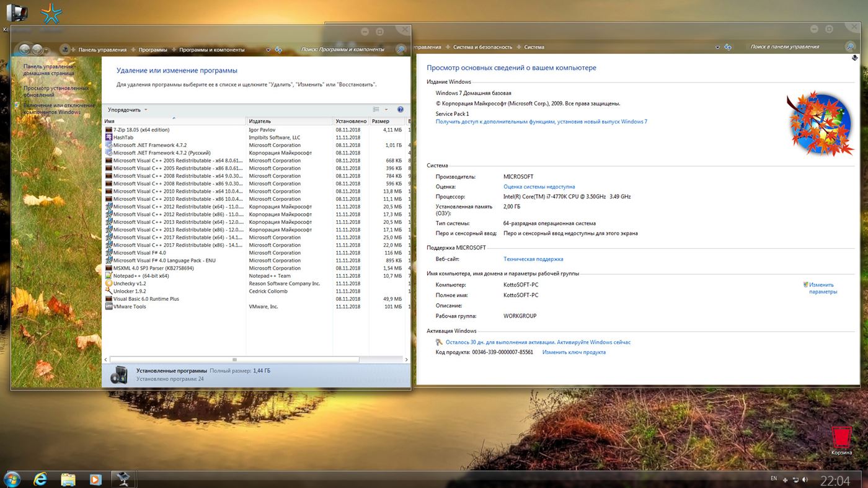Expand address history dropdown in System window
This screenshot has height=488, width=868.
(718, 47)
